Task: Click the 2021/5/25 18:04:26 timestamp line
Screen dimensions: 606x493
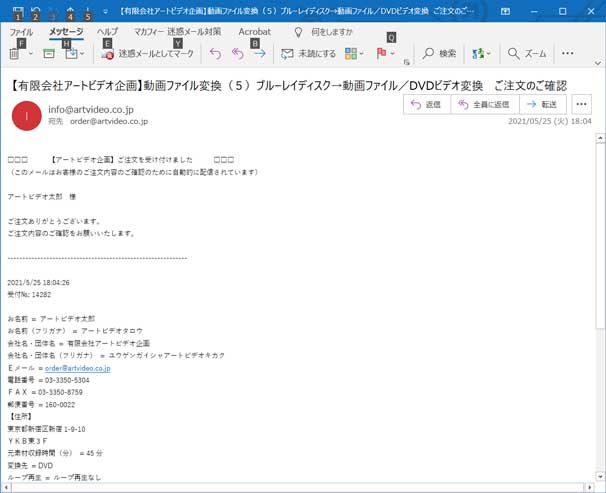Action: 39,282
